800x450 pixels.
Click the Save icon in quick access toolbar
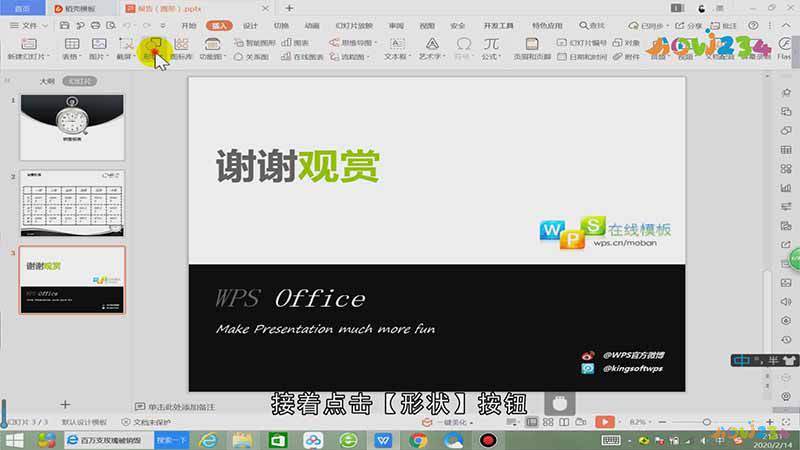pyautogui.click(x=64, y=25)
